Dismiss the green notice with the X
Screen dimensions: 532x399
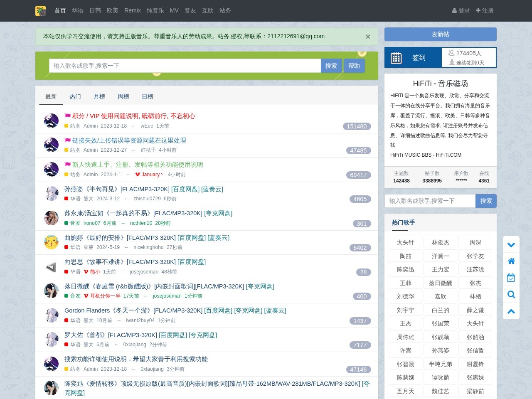coord(368,37)
